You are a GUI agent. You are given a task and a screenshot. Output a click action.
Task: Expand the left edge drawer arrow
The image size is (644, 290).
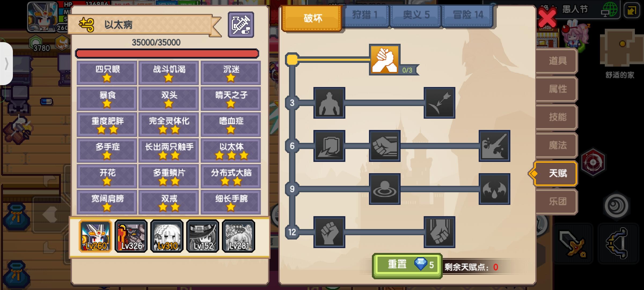6,64
